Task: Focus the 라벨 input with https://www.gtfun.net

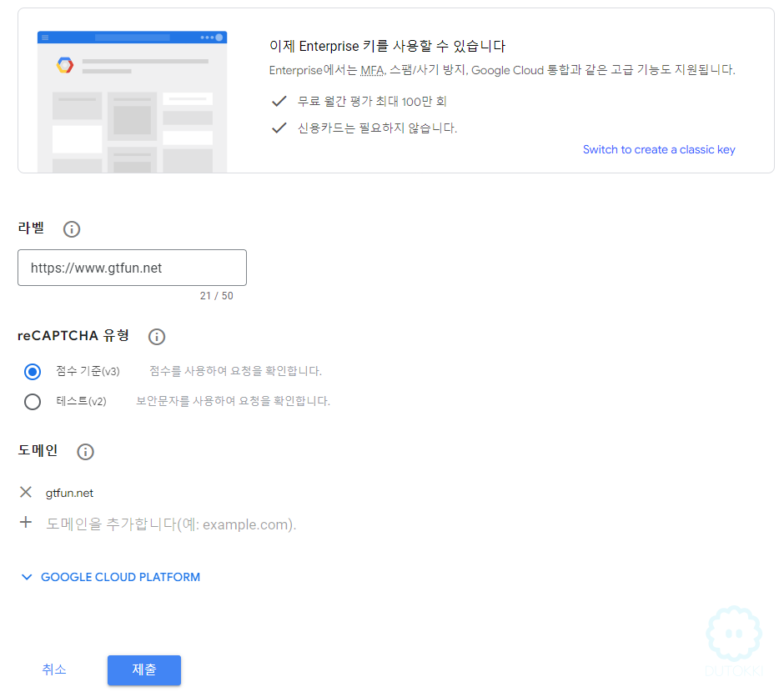Action: pyautogui.click(x=132, y=268)
